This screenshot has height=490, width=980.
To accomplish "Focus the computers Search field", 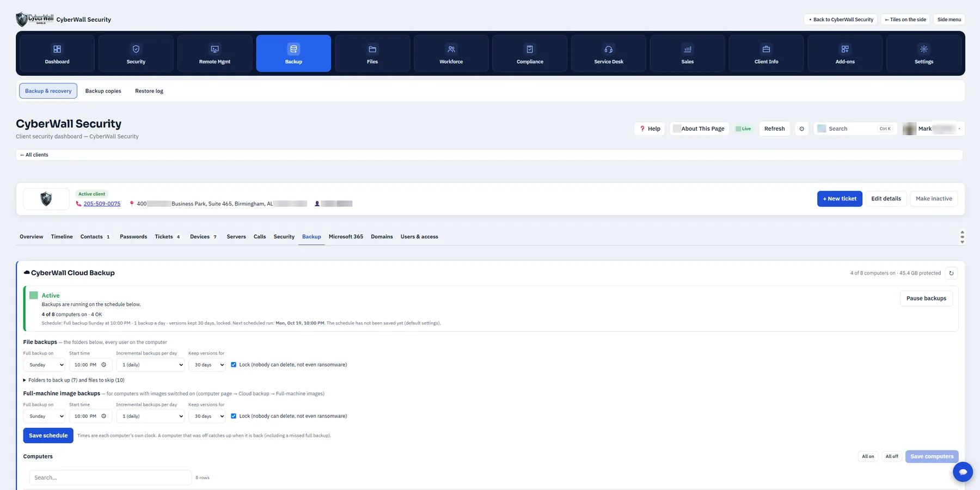I will tap(111, 477).
